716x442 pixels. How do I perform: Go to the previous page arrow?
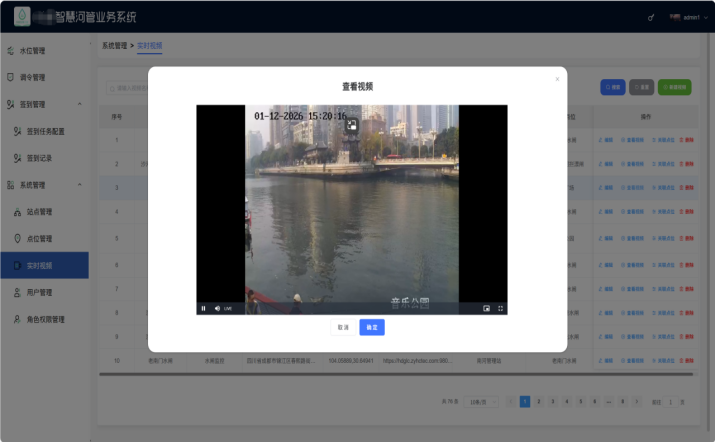click(x=511, y=402)
